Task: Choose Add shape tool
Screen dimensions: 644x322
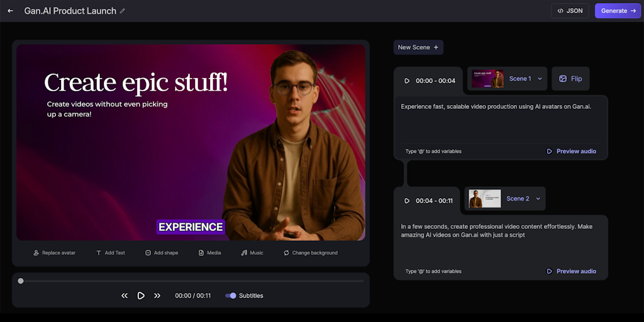Action: pyautogui.click(x=162, y=253)
